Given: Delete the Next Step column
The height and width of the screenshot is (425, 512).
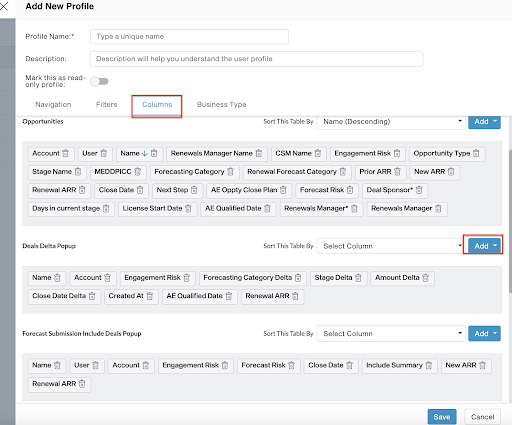Looking at the screenshot, I should coord(194,190).
